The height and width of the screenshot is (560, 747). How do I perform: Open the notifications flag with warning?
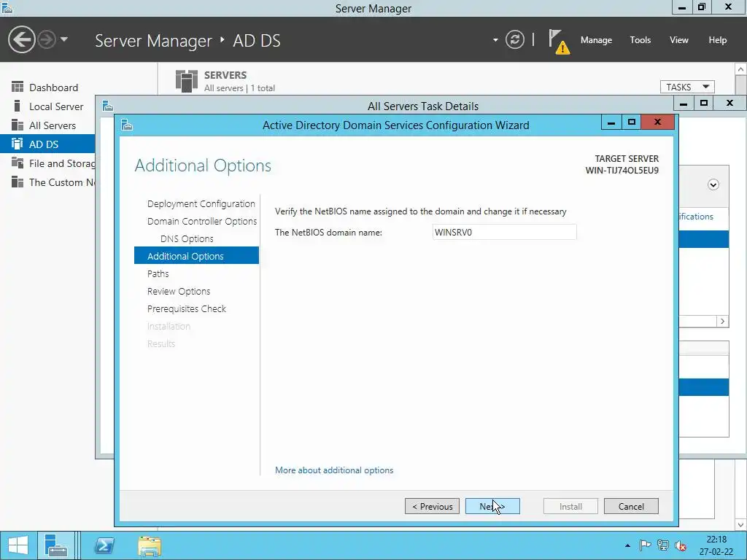coord(558,42)
